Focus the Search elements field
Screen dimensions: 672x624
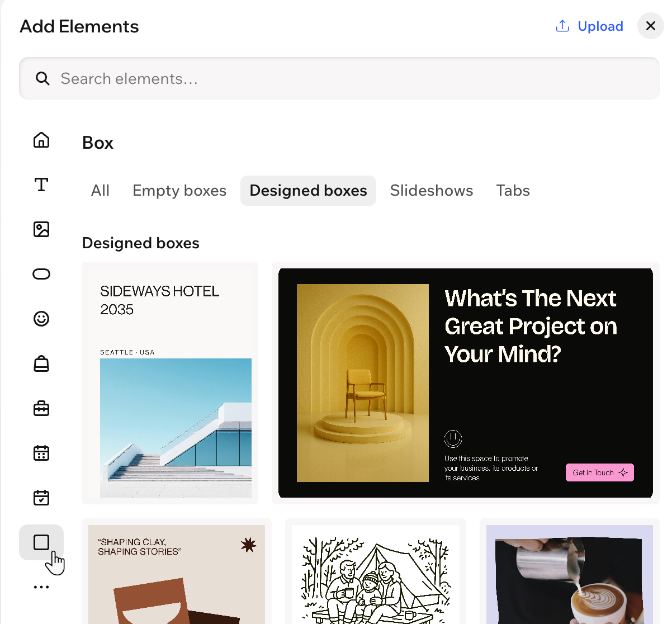[x=339, y=78]
